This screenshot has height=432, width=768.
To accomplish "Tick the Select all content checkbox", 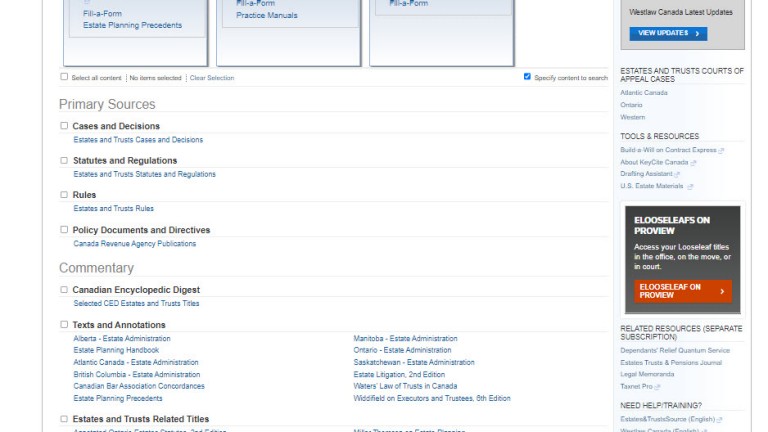I will point(64,76).
